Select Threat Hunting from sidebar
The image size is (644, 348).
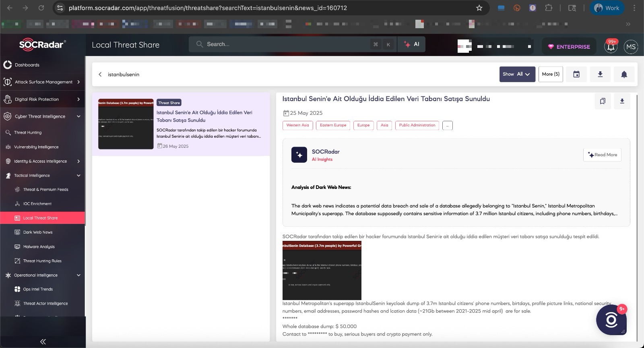(28, 133)
